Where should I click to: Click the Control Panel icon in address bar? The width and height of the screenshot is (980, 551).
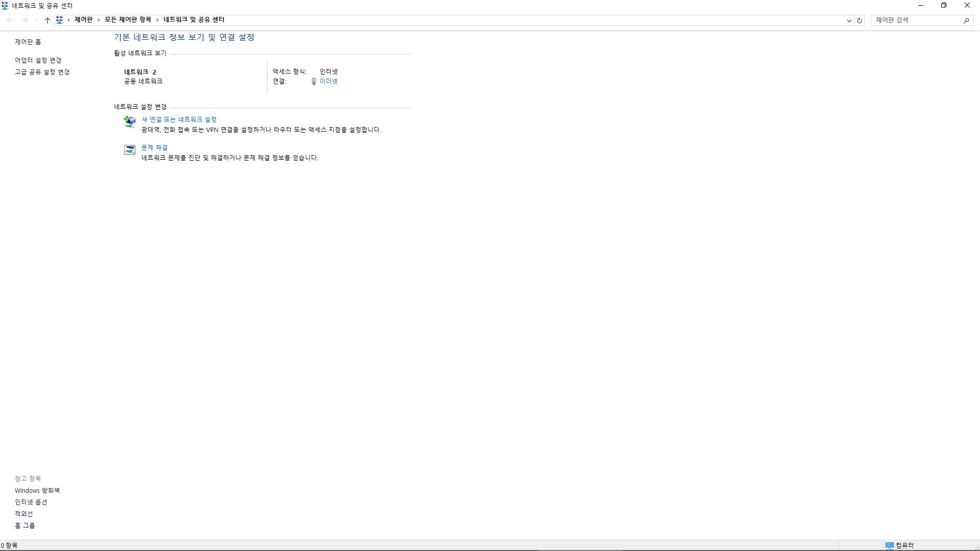coord(60,20)
